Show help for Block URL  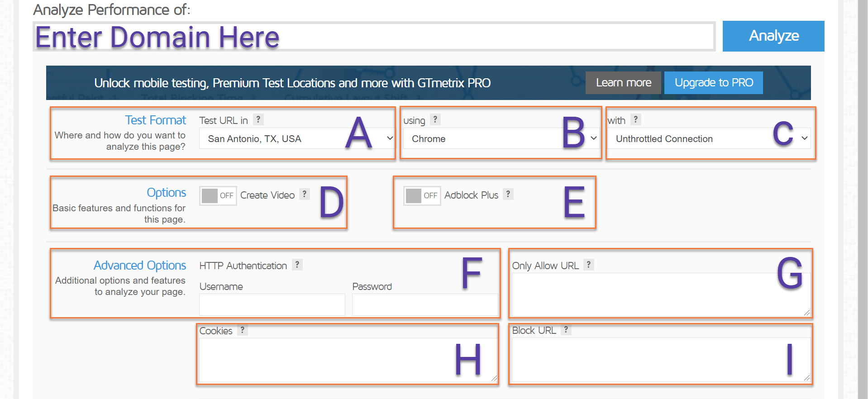566,330
